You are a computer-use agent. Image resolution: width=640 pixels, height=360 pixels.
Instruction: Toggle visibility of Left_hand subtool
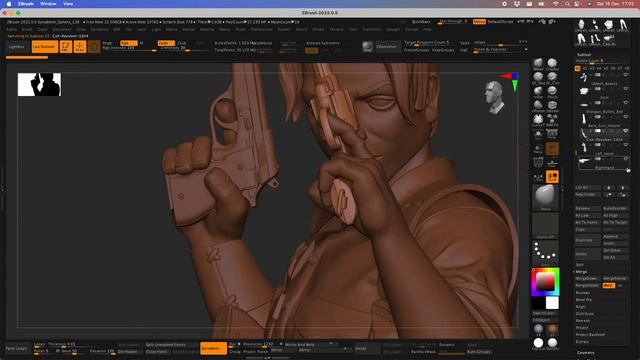tap(626, 145)
